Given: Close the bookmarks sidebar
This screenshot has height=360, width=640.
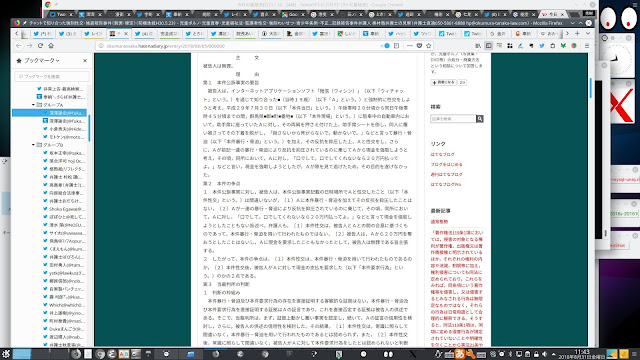Looking at the screenshot, I should pyautogui.click(x=85, y=60).
